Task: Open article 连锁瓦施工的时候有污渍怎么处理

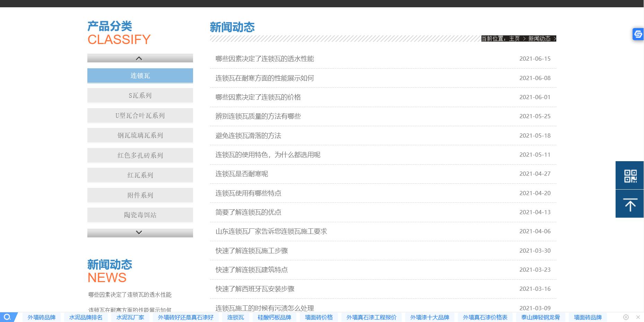Action: [265, 308]
